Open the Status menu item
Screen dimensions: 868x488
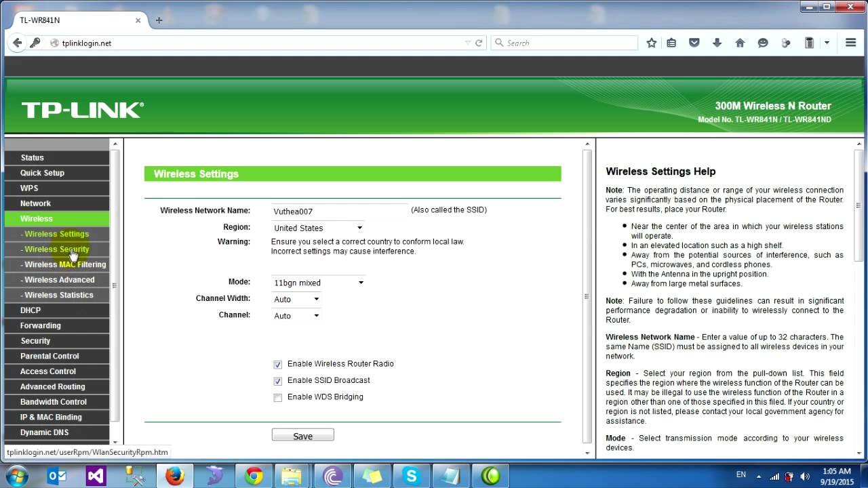click(x=57, y=157)
